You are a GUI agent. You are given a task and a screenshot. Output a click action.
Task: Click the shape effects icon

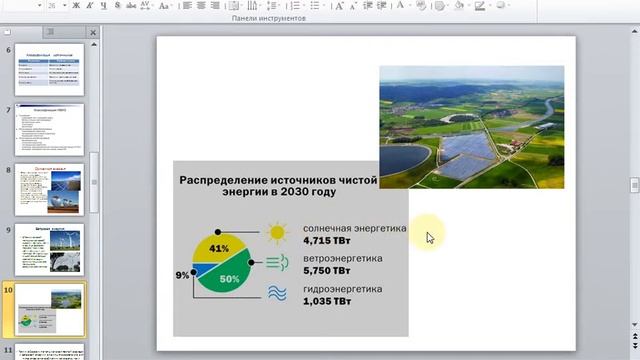(x=502, y=5)
